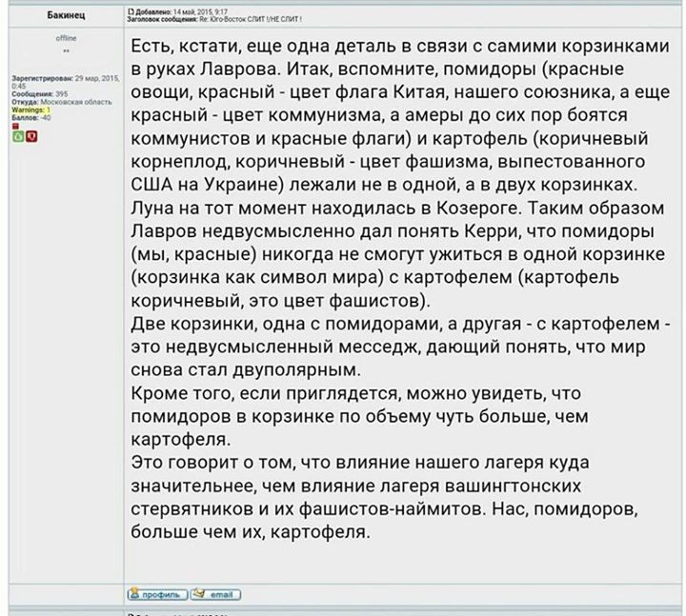Click the person icon on профиль button
Viewport: 686px width, 616px height.
tap(134, 594)
